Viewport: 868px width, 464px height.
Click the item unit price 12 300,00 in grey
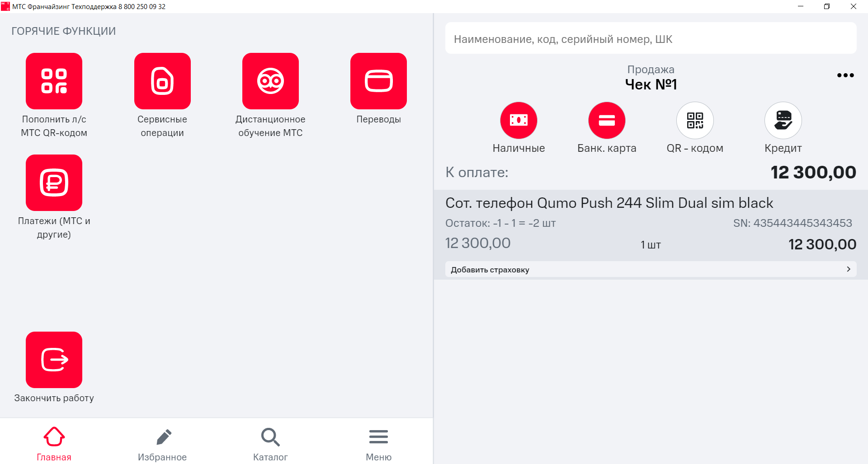click(478, 243)
